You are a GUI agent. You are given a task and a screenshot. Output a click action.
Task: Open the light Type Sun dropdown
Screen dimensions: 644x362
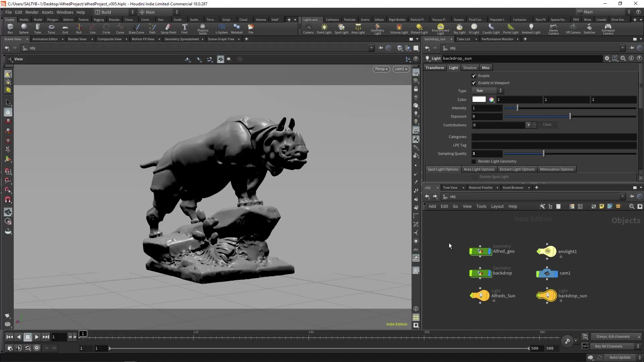488,91
